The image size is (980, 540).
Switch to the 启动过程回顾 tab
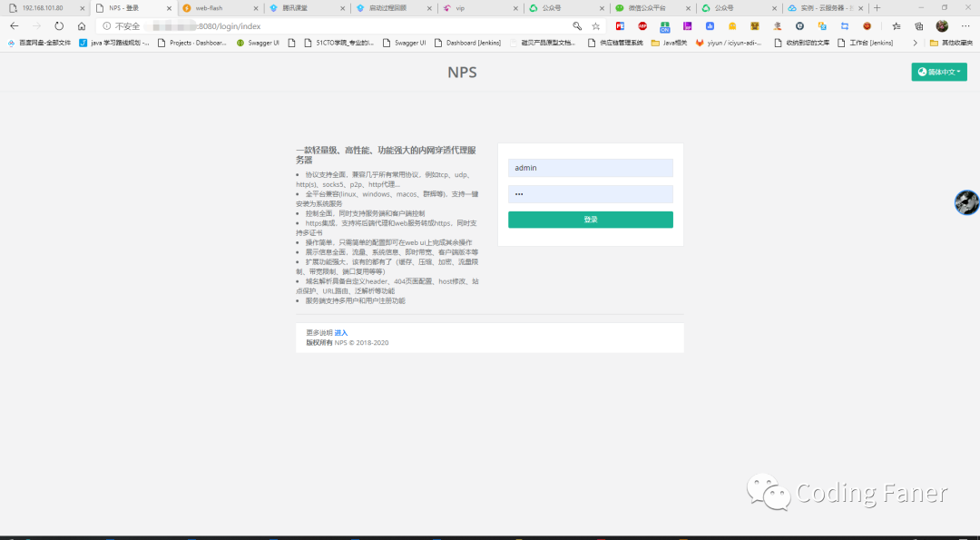393,8
